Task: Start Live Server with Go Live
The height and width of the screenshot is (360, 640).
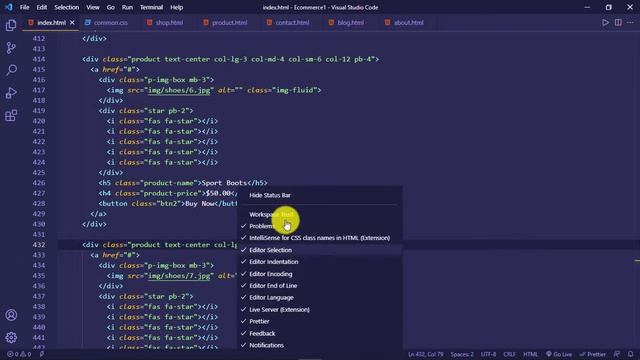Action: 559,354
